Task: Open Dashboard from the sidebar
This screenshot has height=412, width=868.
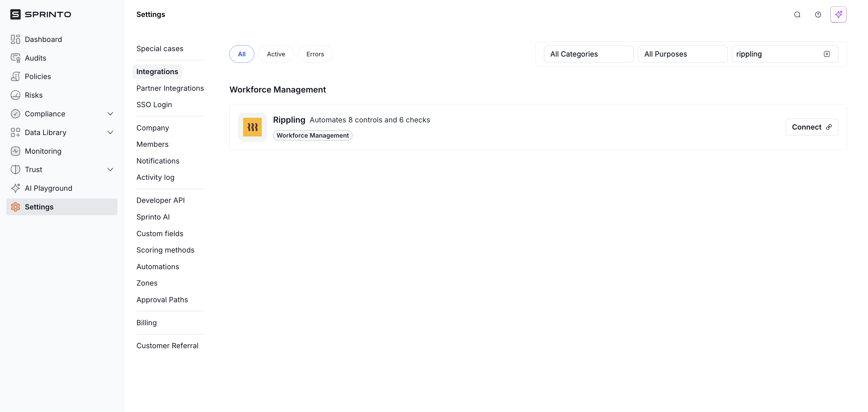Action: tap(43, 39)
